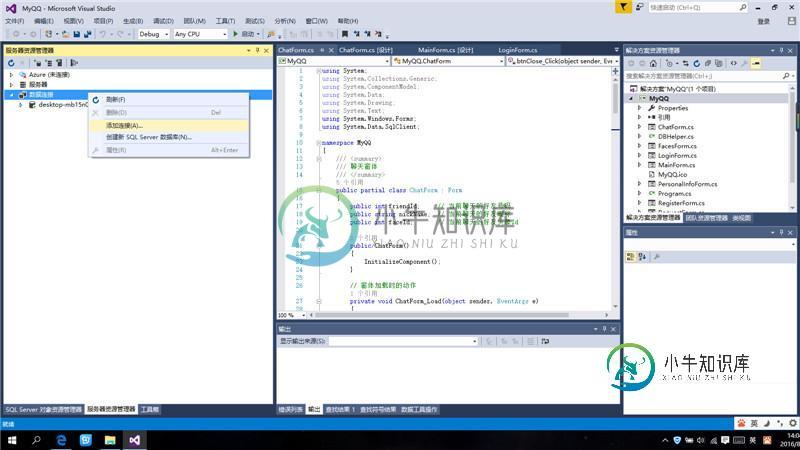Switch to the MainForm.cs design tab

pos(445,50)
